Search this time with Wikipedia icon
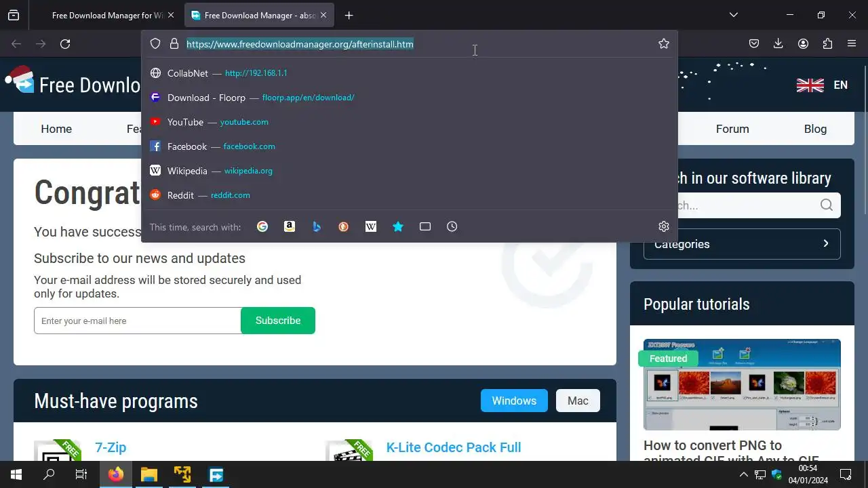This screenshot has width=868, height=488. [371, 226]
